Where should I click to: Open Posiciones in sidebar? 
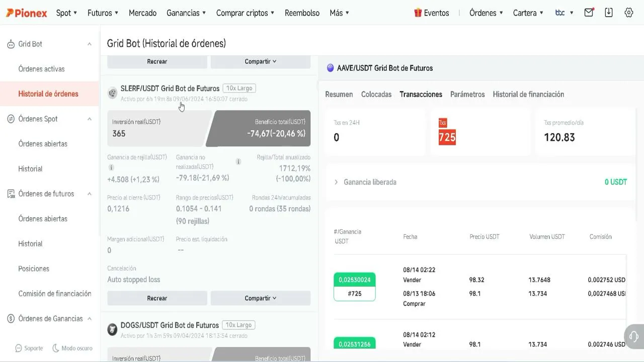(34, 269)
